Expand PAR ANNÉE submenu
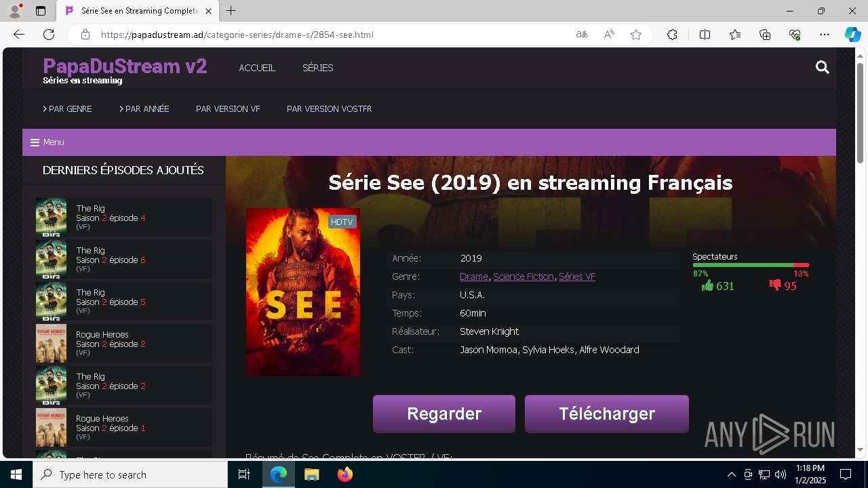This screenshot has height=488, width=868. pos(144,108)
